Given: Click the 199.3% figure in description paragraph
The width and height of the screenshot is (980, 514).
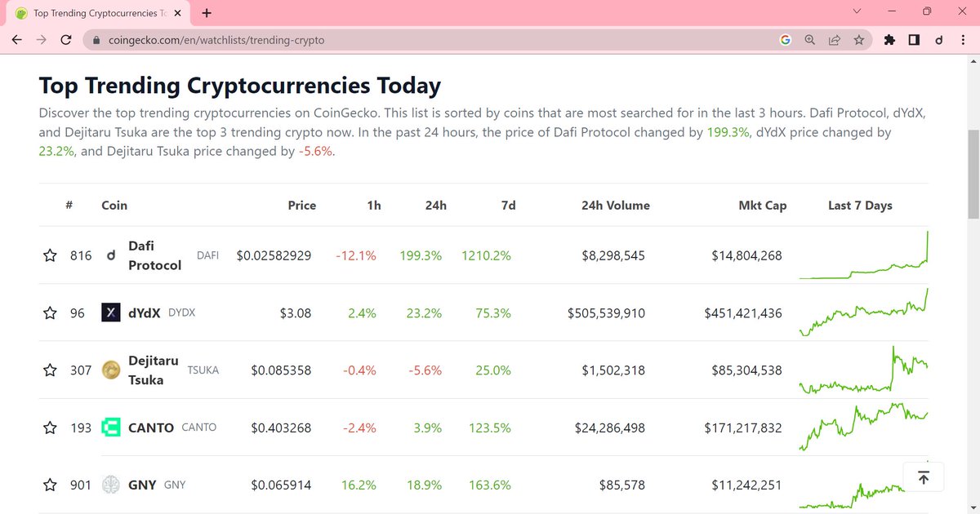Looking at the screenshot, I should coord(728,131).
